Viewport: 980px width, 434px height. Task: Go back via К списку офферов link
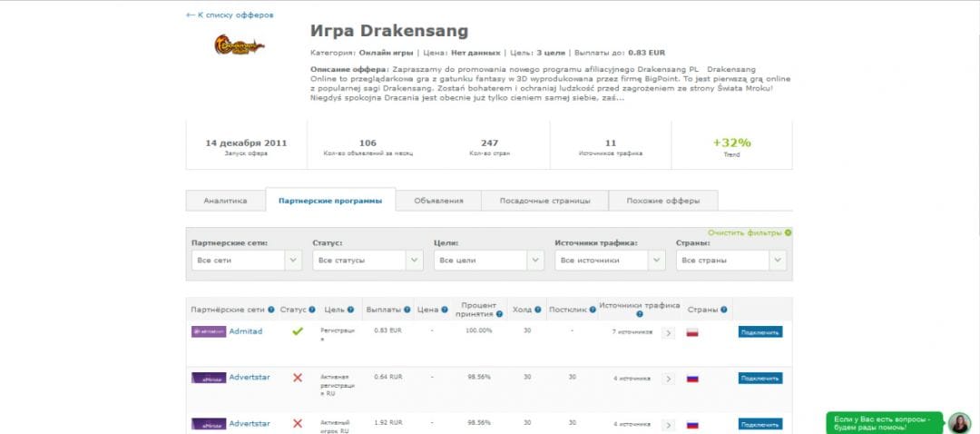pos(230,15)
